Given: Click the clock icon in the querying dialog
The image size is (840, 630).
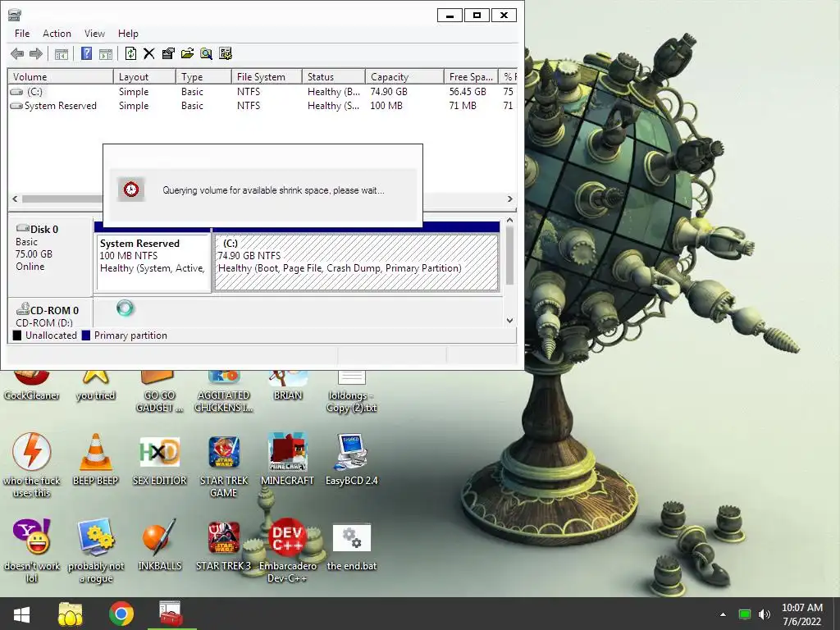Looking at the screenshot, I should 131,189.
